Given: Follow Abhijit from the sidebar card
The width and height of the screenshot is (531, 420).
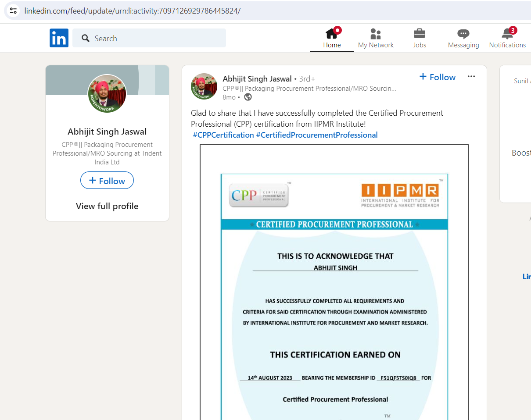Looking at the screenshot, I should (x=107, y=181).
